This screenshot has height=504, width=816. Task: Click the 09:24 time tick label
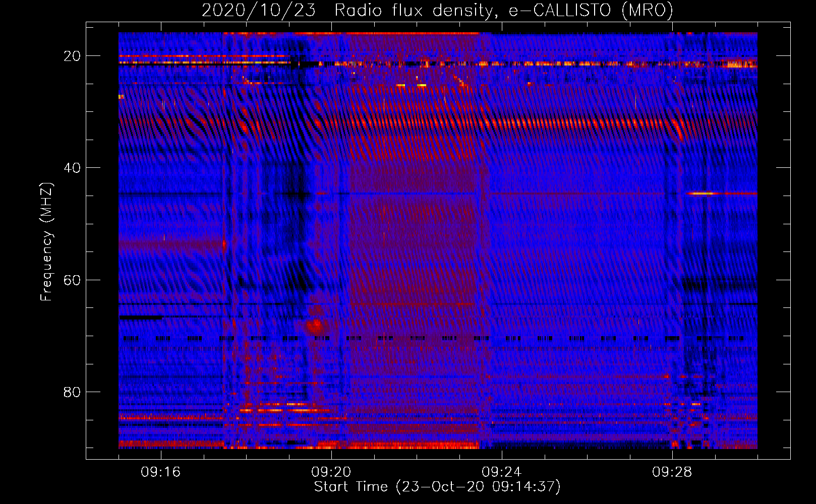point(502,472)
